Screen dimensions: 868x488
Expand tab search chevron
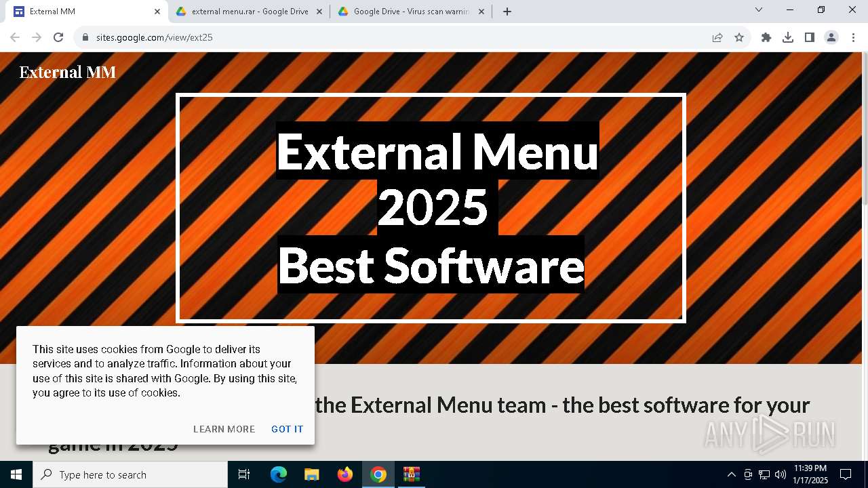pos(759,9)
